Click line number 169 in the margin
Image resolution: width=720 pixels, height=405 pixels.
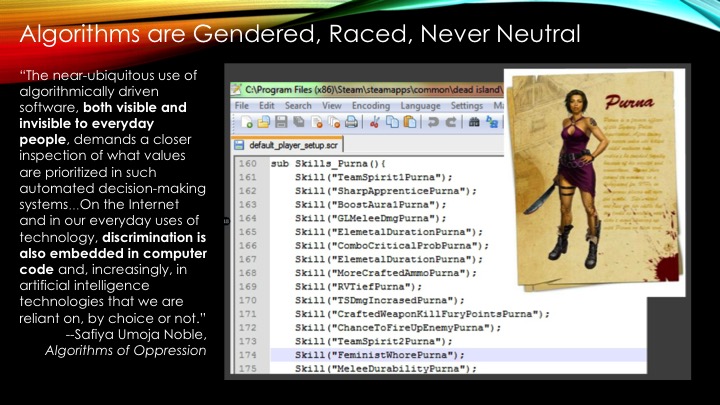click(248, 287)
